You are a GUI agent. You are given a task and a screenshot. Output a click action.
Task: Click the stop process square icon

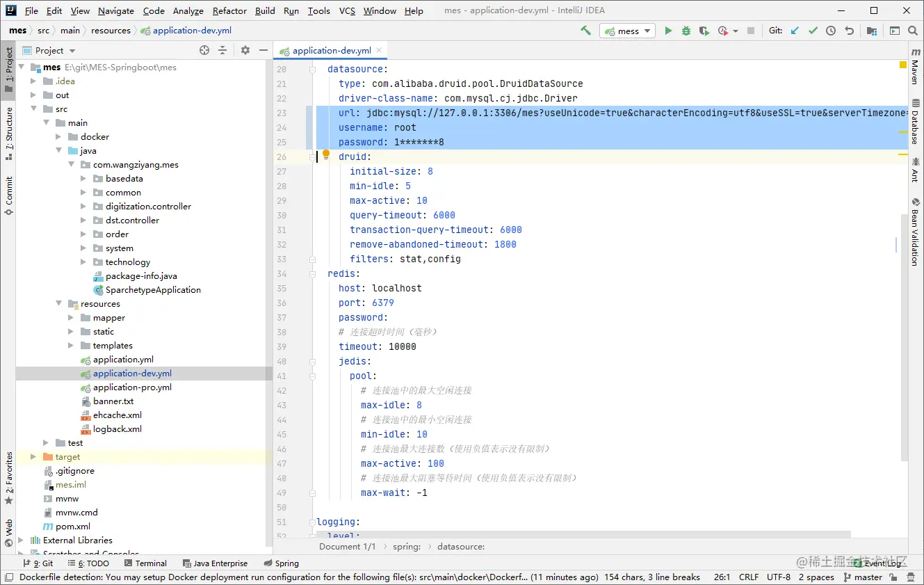[751, 31]
